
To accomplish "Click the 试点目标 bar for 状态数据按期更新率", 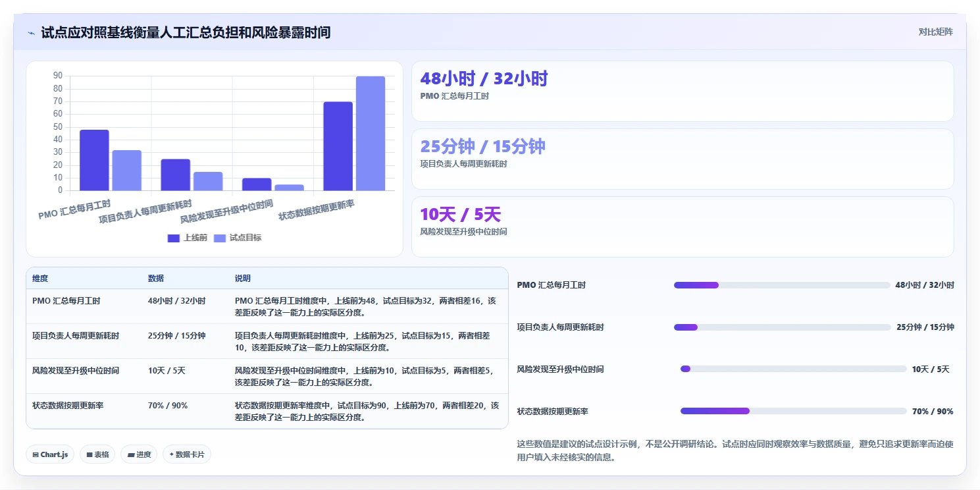I will point(371,134).
